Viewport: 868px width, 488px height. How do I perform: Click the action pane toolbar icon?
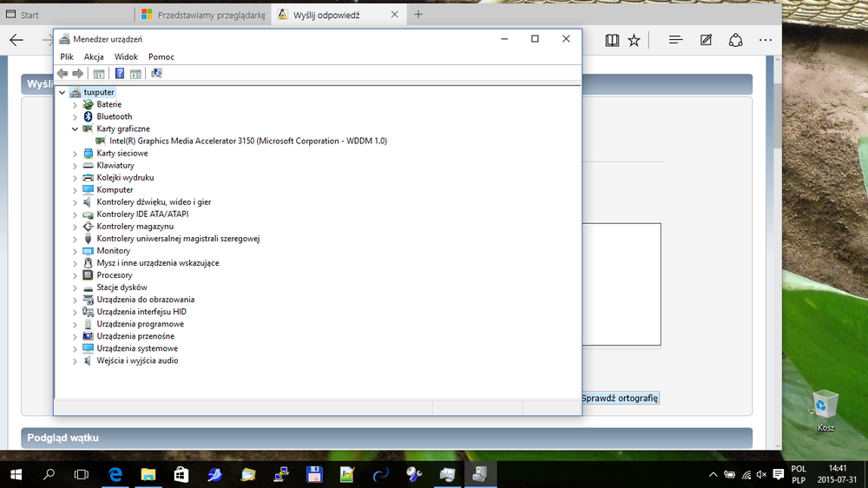[135, 73]
